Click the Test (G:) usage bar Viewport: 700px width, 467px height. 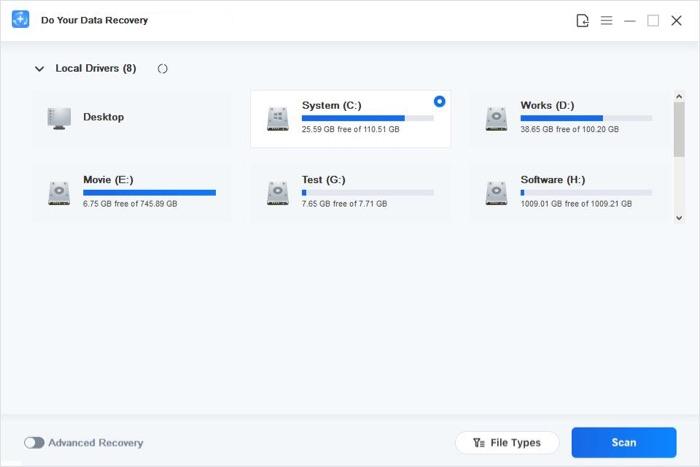[x=367, y=192]
